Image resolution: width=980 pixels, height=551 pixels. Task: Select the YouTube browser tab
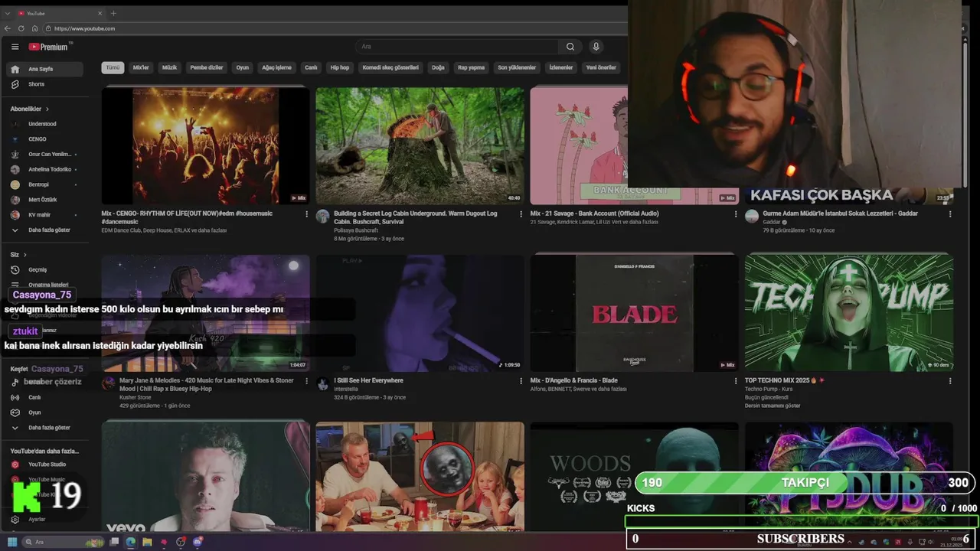click(60, 13)
